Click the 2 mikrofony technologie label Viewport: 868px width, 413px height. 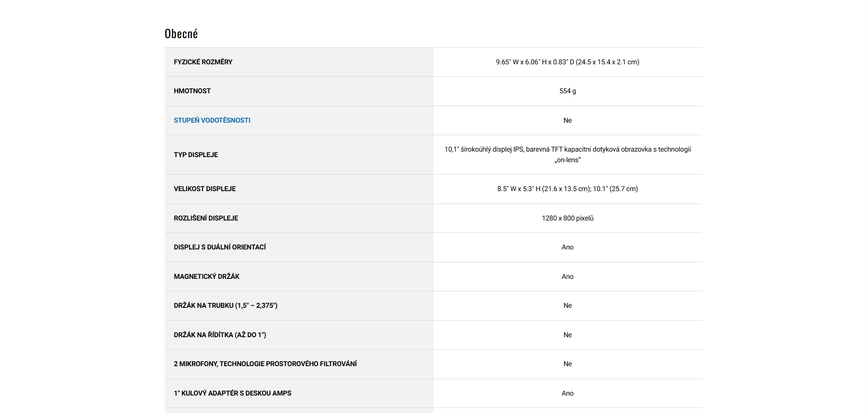265,364
